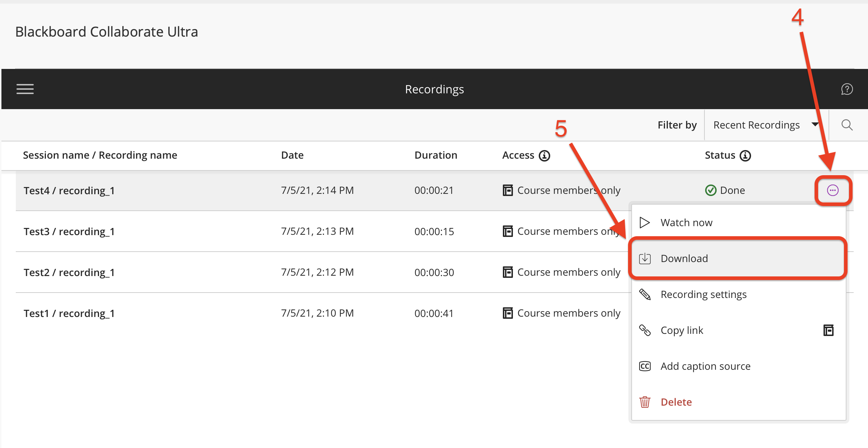868x448 pixels.
Task: Click the access icon in Test1 row
Action: tap(508, 313)
